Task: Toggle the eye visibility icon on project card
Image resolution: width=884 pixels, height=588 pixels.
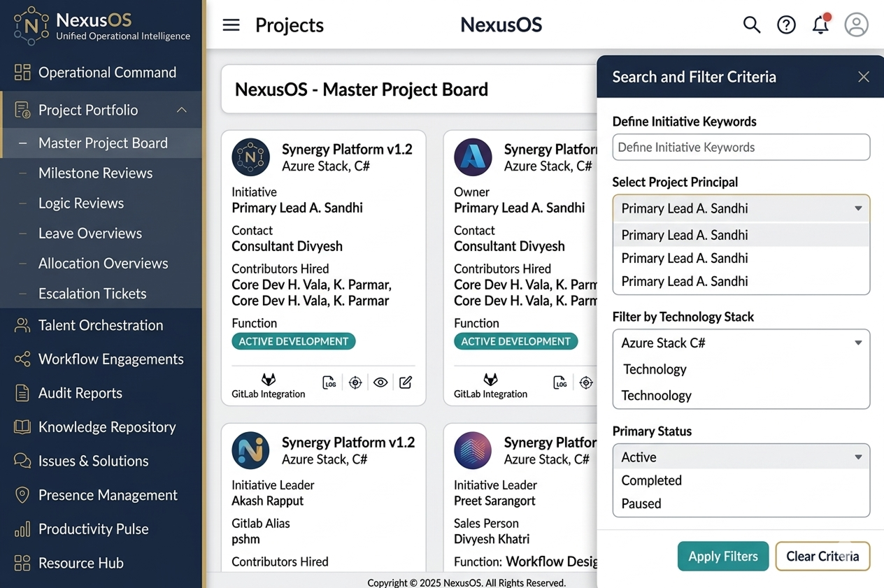Action: click(x=380, y=382)
